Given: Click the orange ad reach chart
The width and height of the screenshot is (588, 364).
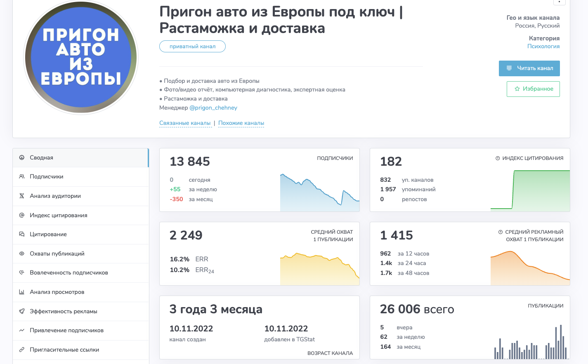Looking at the screenshot, I should [530, 268].
